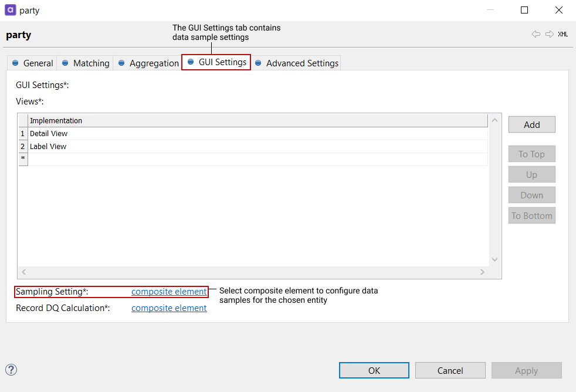The width and height of the screenshot is (576, 392).
Task: Confirm the dialog with OK
Action: pyautogui.click(x=374, y=370)
